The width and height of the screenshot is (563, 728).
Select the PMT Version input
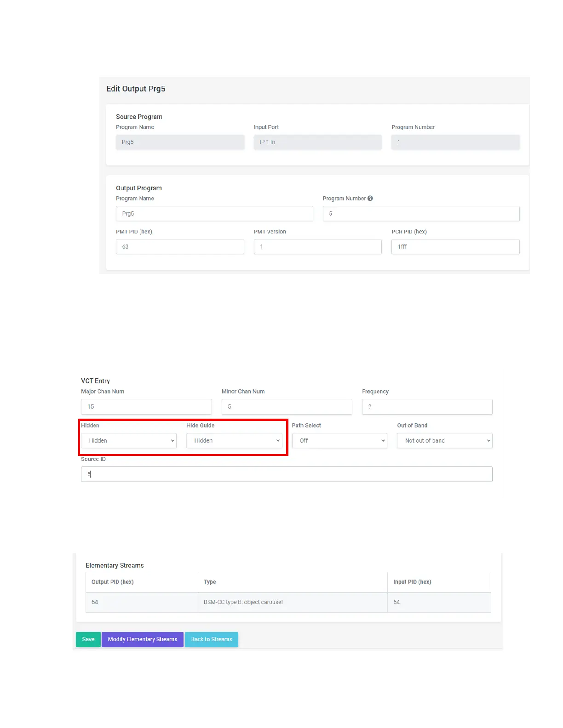tap(317, 247)
